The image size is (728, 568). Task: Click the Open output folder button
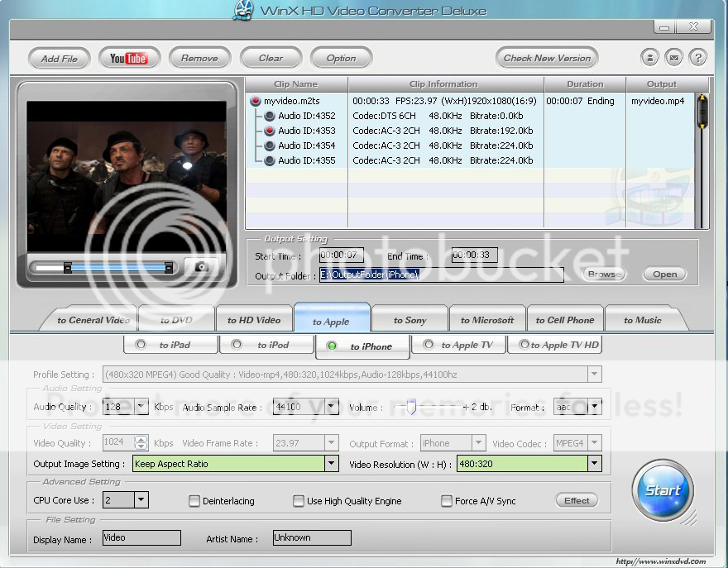[664, 274]
